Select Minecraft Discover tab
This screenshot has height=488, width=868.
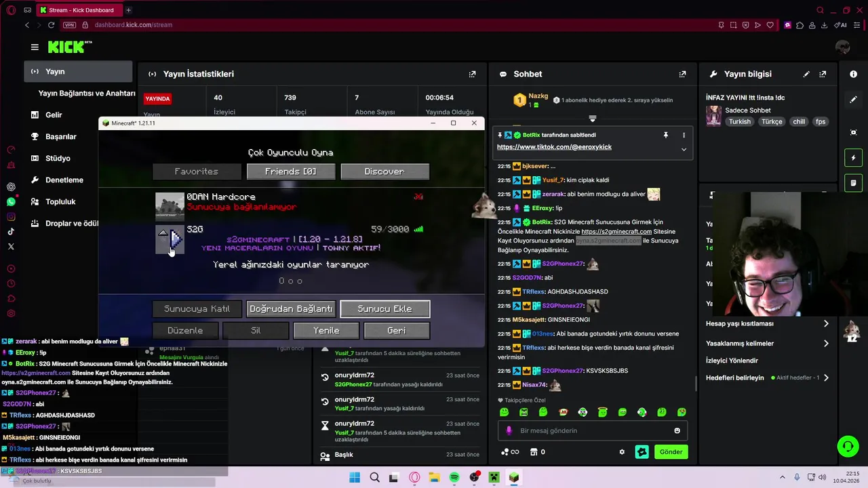tap(384, 171)
